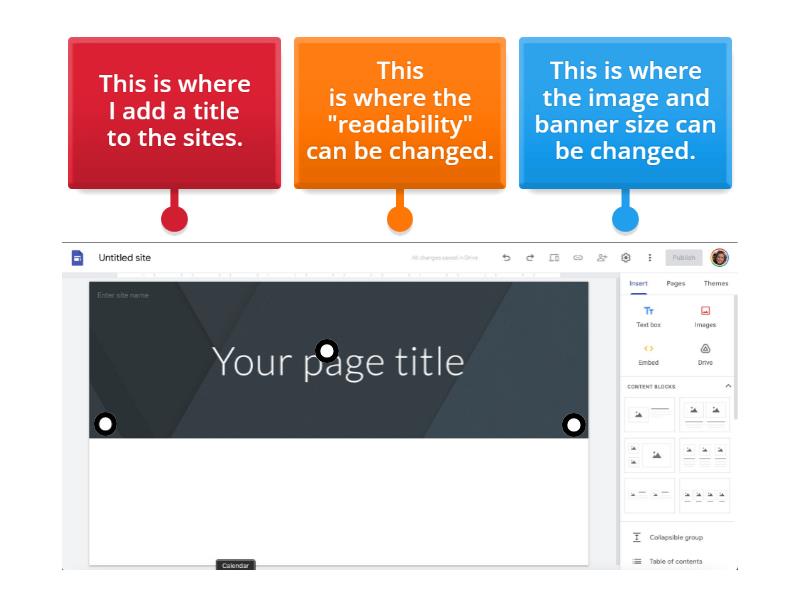Insert a Text box
The height and width of the screenshot is (600, 800).
[648, 317]
